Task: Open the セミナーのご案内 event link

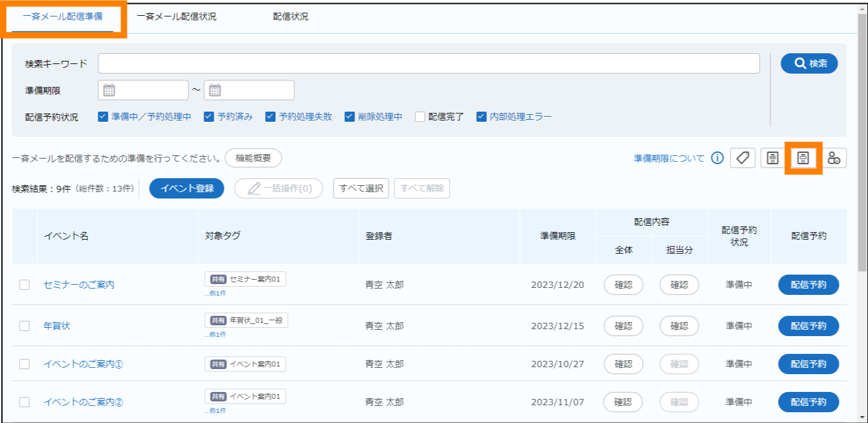Action: (x=79, y=285)
